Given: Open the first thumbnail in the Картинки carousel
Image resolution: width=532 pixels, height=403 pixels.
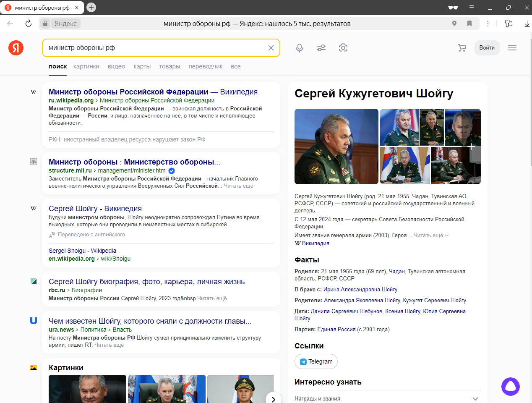Looking at the screenshot, I should (x=87, y=389).
